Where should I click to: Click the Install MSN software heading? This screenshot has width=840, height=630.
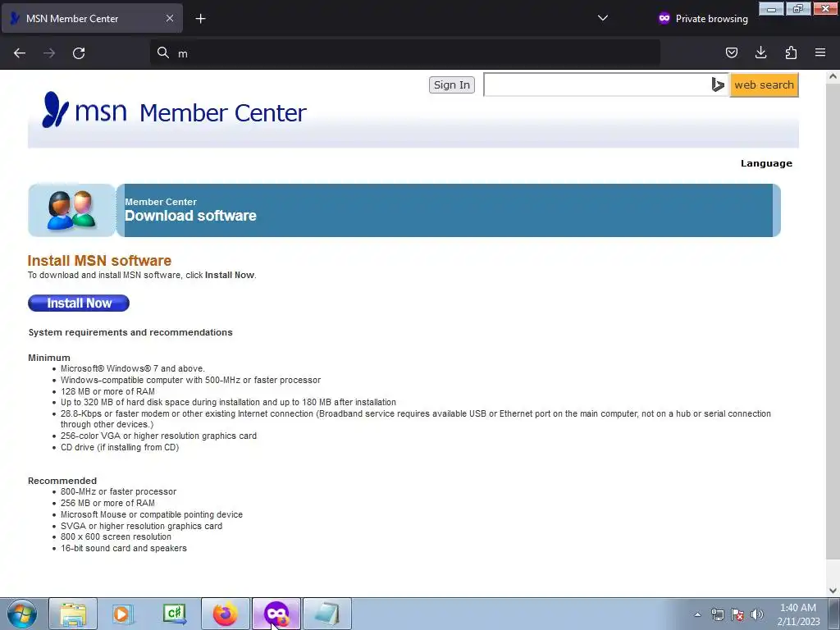point(99,261)
